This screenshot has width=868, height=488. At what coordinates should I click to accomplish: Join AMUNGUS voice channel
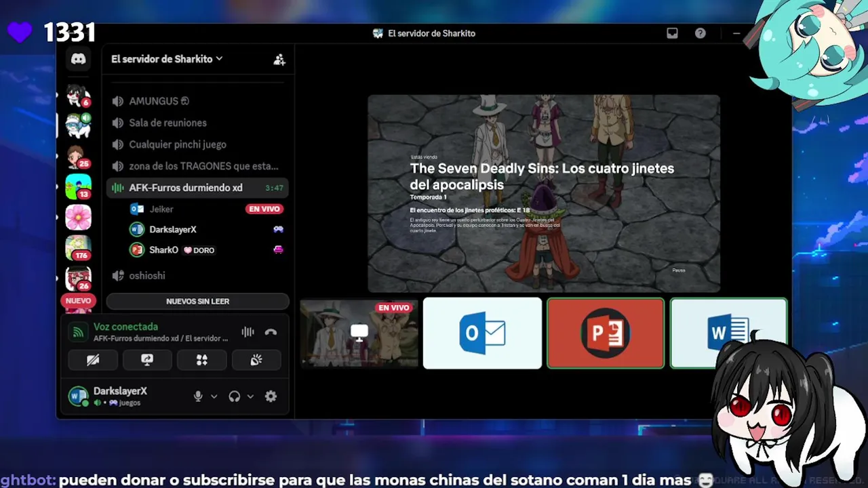pyautogui.click(x=198, y=101)
